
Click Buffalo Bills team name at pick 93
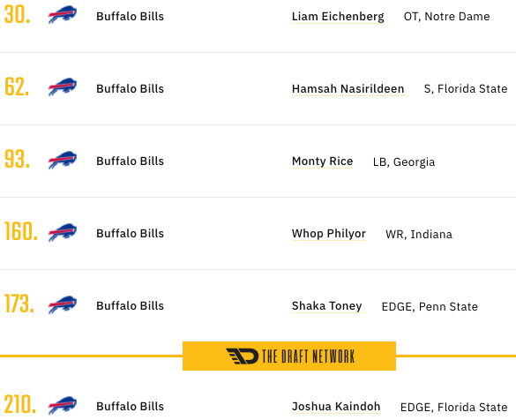130,161
